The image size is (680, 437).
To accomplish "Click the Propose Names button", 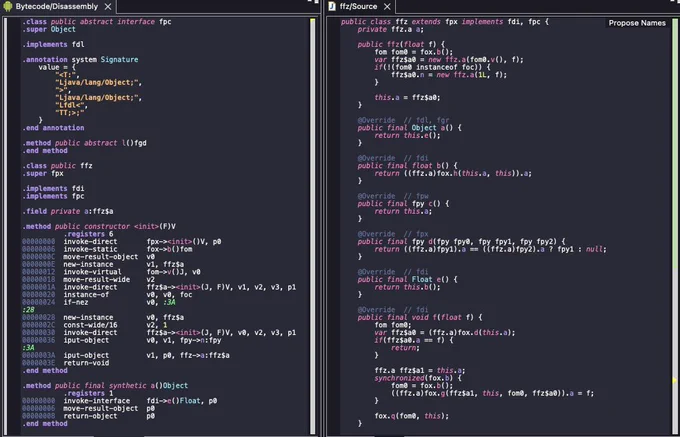I will pyautogui.click(x=637, y=23).
